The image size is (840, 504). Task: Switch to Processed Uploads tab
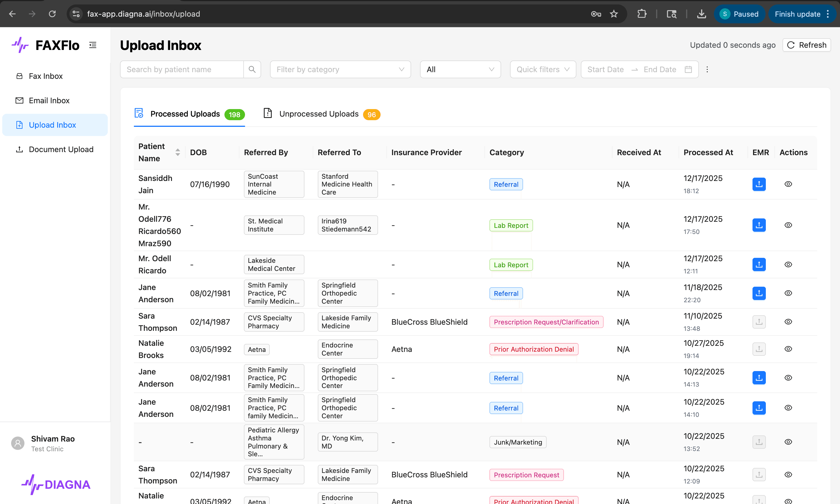click(189, 114)
